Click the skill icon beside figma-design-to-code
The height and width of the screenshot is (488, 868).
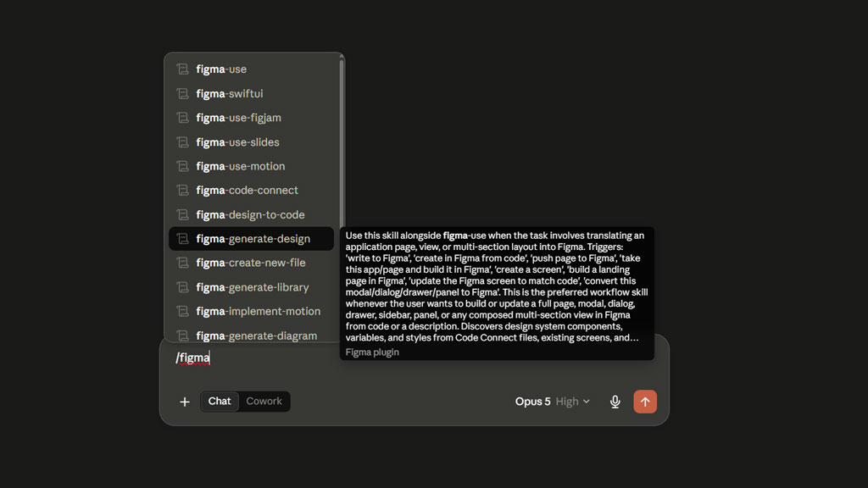[183, 214]
